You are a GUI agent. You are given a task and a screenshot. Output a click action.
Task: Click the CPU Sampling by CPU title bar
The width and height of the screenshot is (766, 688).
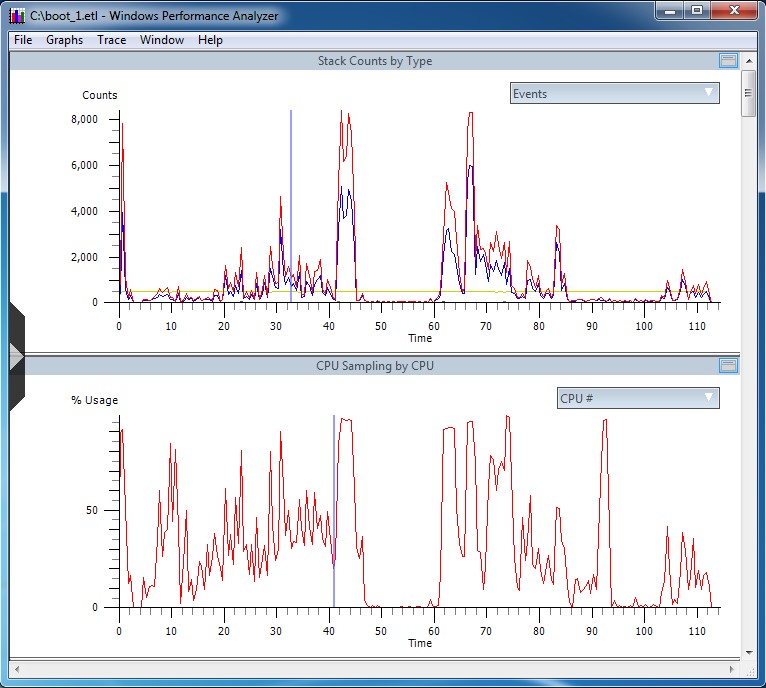click(375, 366)
